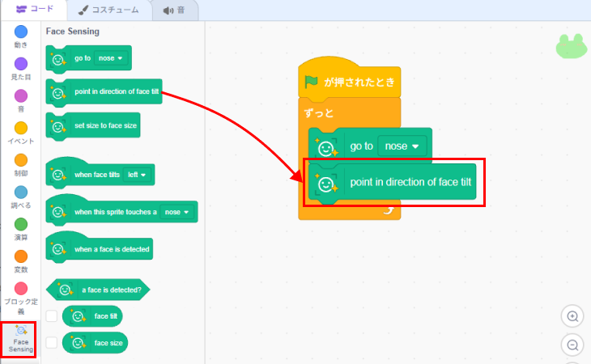Expand the nose dropdown in palette go to block
Screen dimensions: 591x364
110,58
